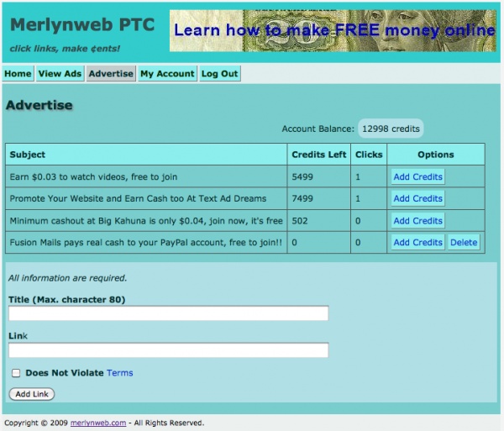Click the Account Balance label
Screen dimensions: 504x431
coord(318,129)
